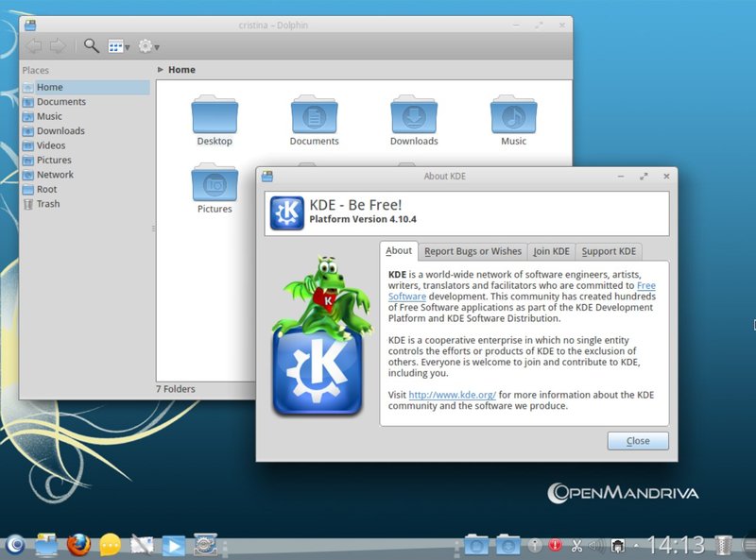The height and width of the screenshot is (560, 756).
Task: Select Home in the Places panel
Action: [x=86, y=87]
